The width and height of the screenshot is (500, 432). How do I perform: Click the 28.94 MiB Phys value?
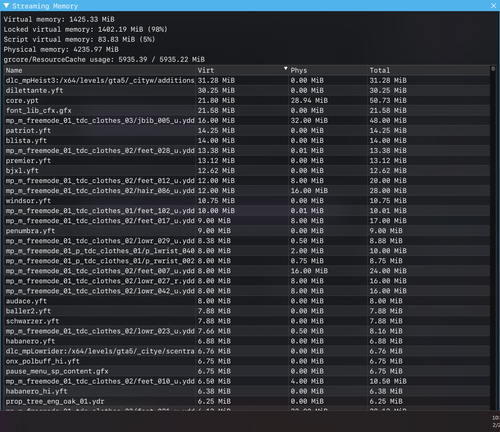coord(309,100)
